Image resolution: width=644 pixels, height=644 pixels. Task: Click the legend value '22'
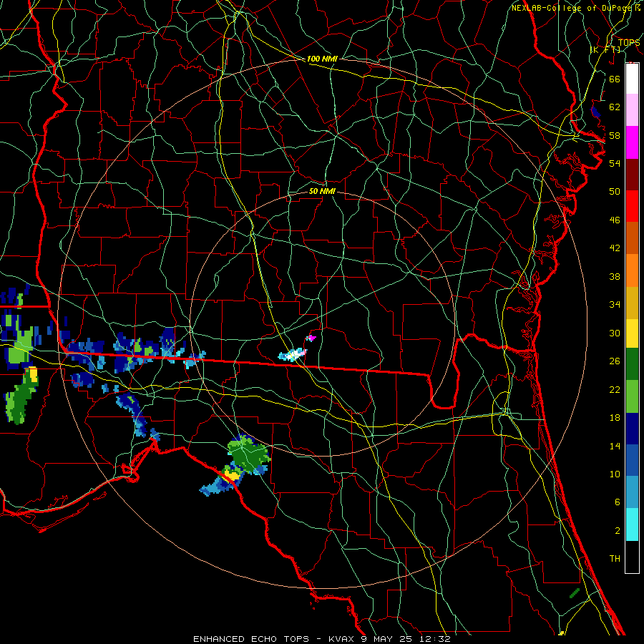click(615, 389)
